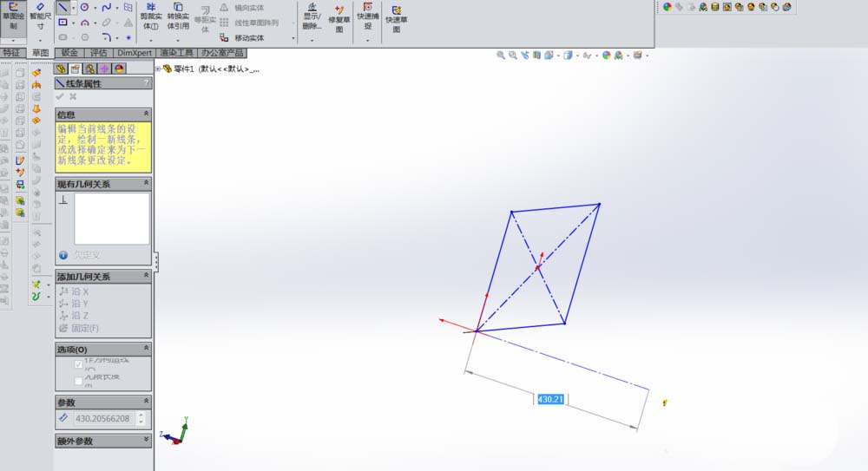Screen dimensions: 868x471
Task: Select the Point sketch tool
Action: 128,37
